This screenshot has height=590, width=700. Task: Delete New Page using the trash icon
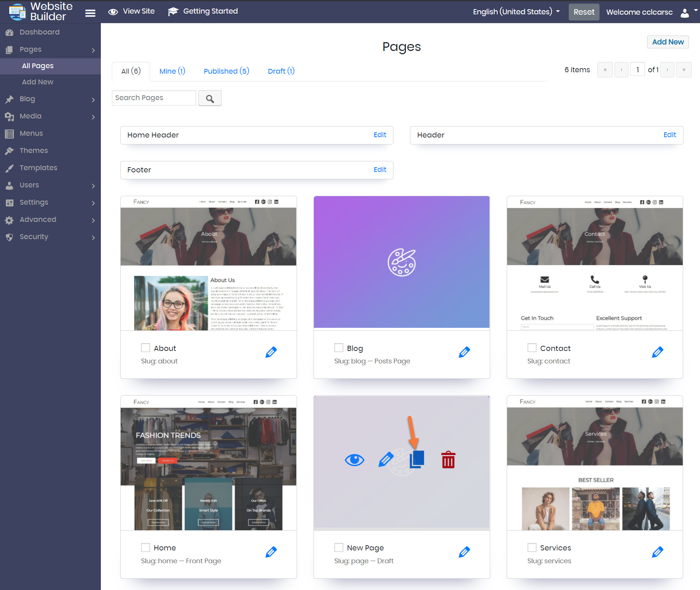[448, 460]
